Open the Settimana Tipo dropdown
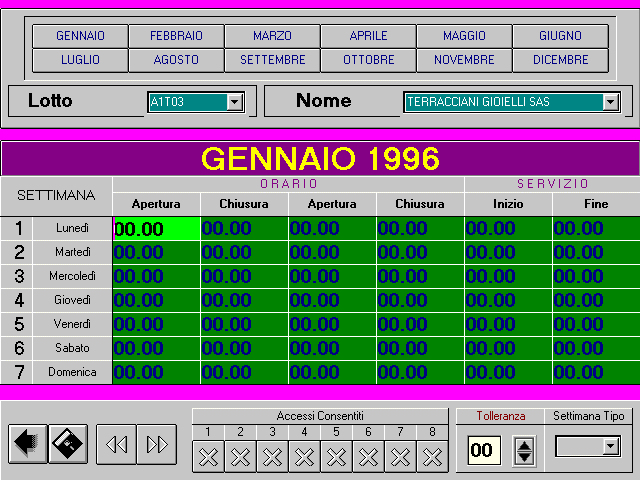This screenshot has width=640, height=480. [611, 446]
